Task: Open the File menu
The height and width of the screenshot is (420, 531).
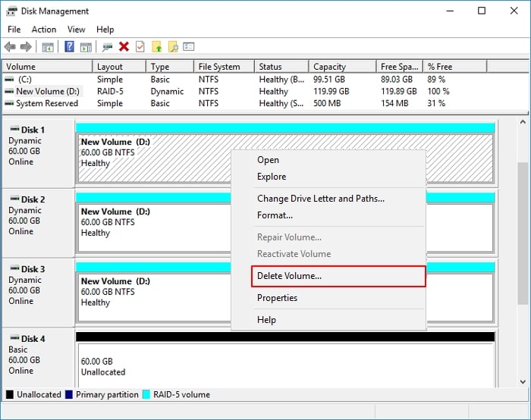Action: pos(14,30)
